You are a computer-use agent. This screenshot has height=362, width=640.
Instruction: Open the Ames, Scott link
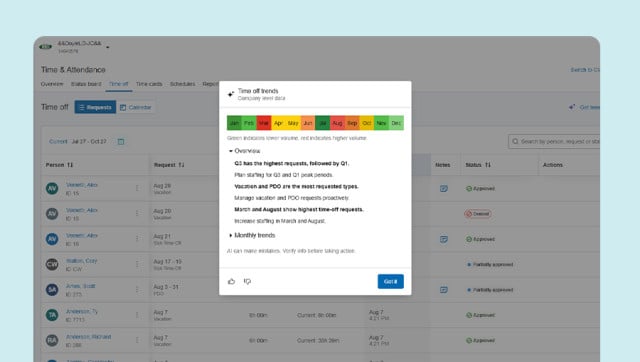coord(80,286)
